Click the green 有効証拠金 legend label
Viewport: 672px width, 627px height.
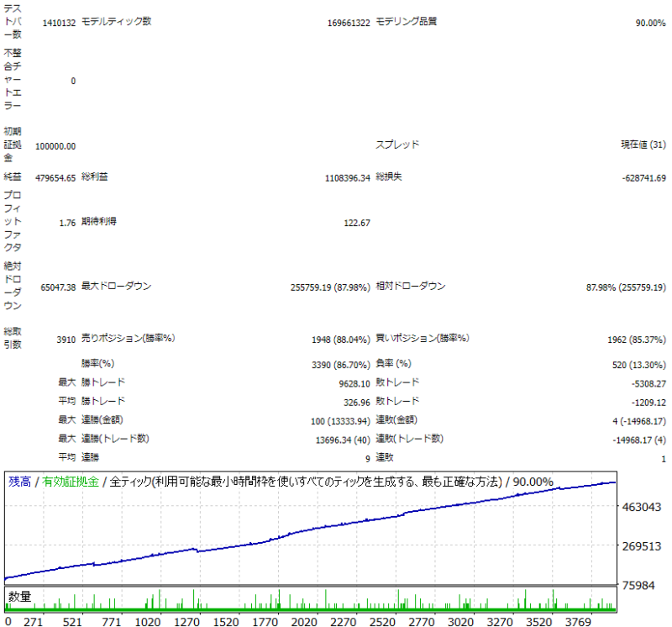[71, 482]
